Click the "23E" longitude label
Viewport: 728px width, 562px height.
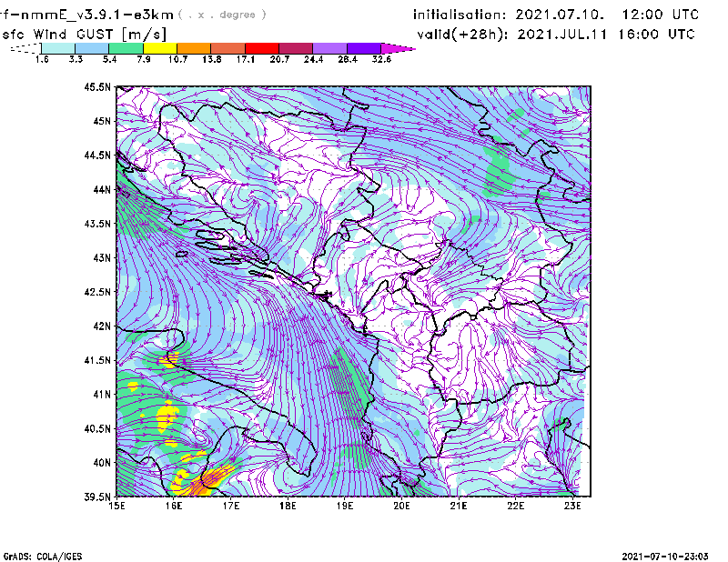tap(572, 506)
